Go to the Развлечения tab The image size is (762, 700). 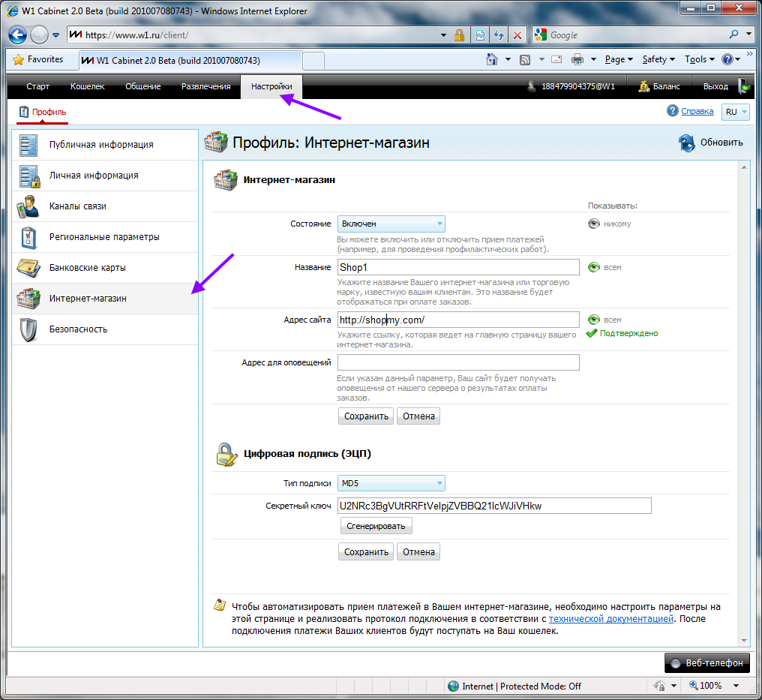tap(206, 86)
